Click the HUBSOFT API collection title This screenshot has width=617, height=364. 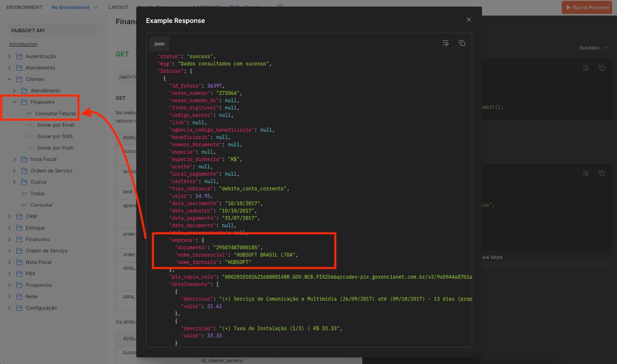pyautogui.click(x=28, y=30)
